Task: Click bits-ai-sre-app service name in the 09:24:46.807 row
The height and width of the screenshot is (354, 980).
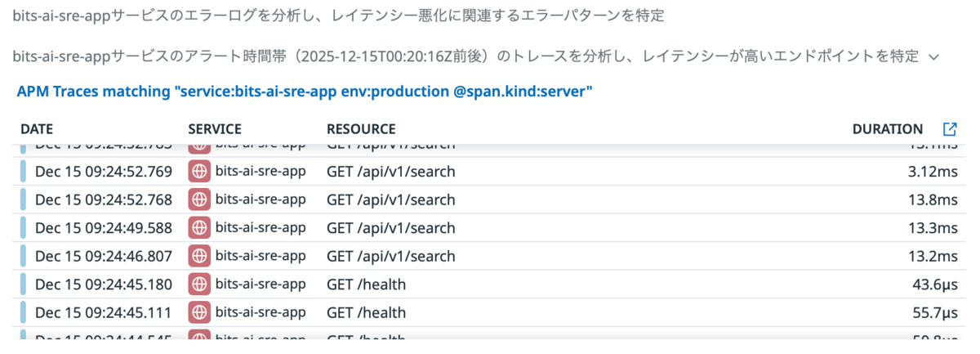Action: [260, 256]
